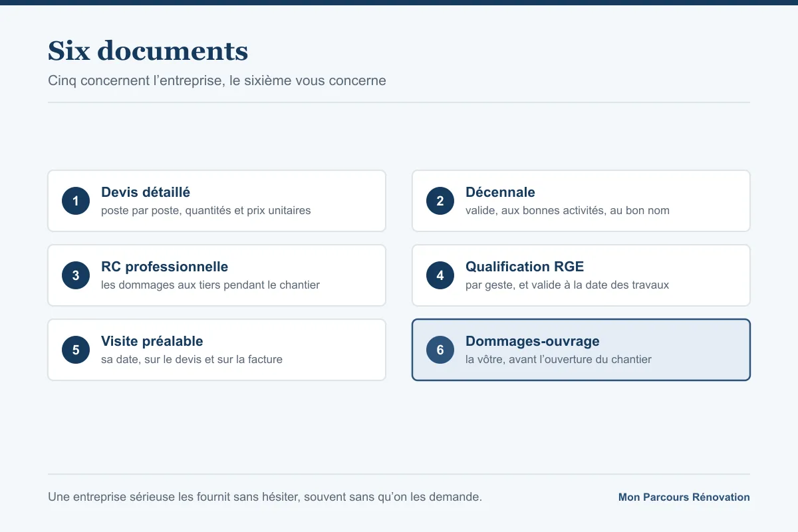Click the 'Mon Parcours Rénovation' footer label
Viewport: 798px width, 532px height.
click(684, 497)
